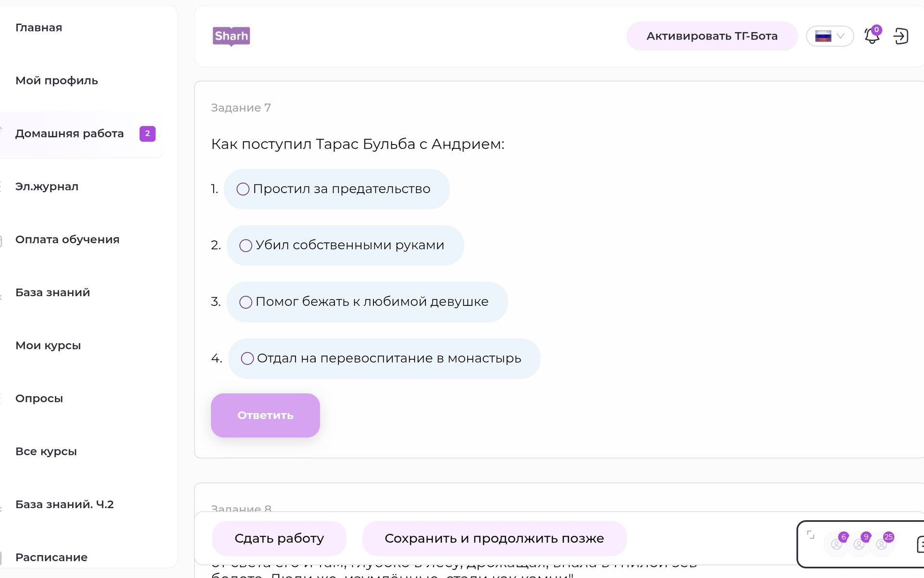The width and height of the screenshot is (924, 578).
Task: Open Эл.журнал in the sidebar
Action: pos(47,186)
